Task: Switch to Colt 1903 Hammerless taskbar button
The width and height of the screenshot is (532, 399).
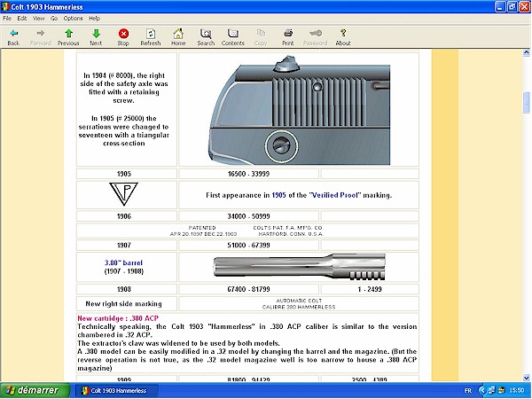Action: [x=117, y=390]
